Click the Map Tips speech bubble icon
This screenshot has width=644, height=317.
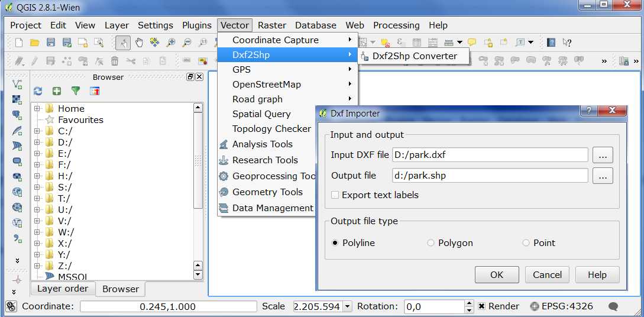click(472, 43)
